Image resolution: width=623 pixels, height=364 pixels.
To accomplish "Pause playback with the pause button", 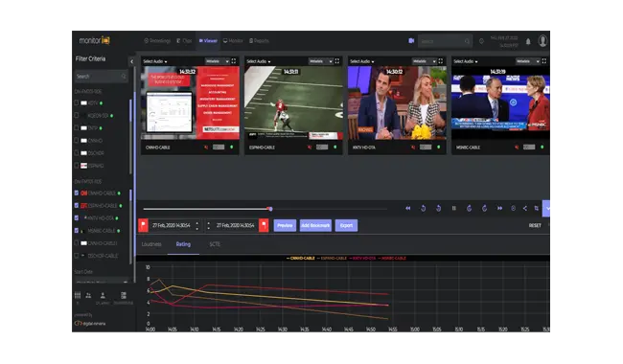I will tap(453, 208).
